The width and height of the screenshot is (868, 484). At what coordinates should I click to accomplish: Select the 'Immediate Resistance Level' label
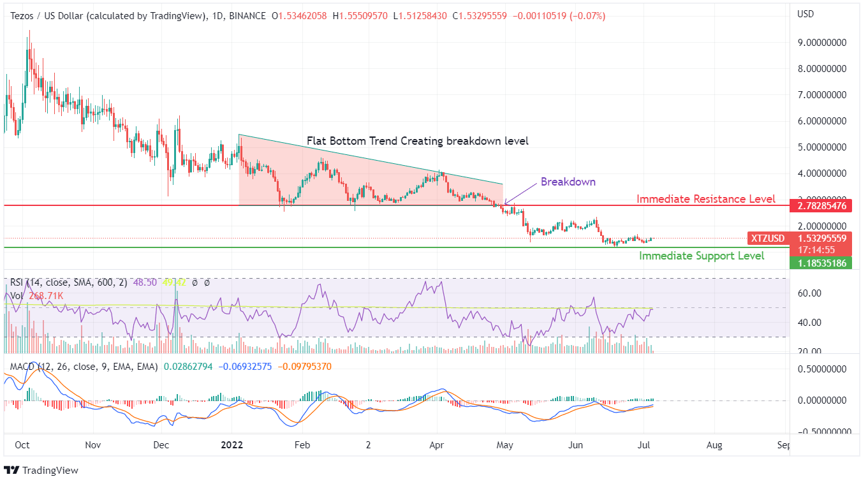706,199
